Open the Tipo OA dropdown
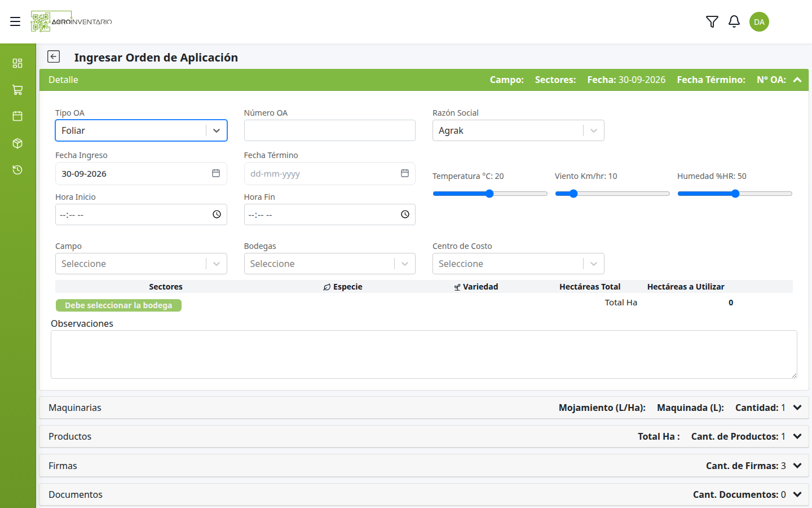Image resolution: width=812 pixels, height=508 pixels. pyautogui.click(x=141, y=130)
